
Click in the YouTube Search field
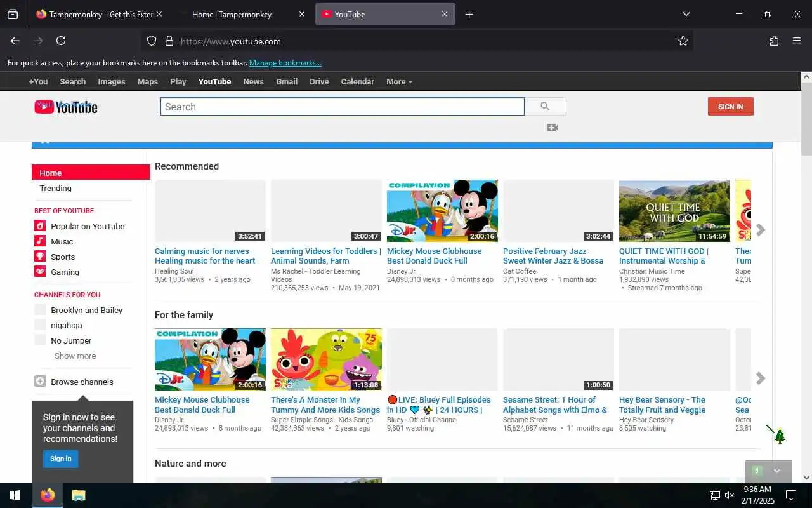point(343,107)
